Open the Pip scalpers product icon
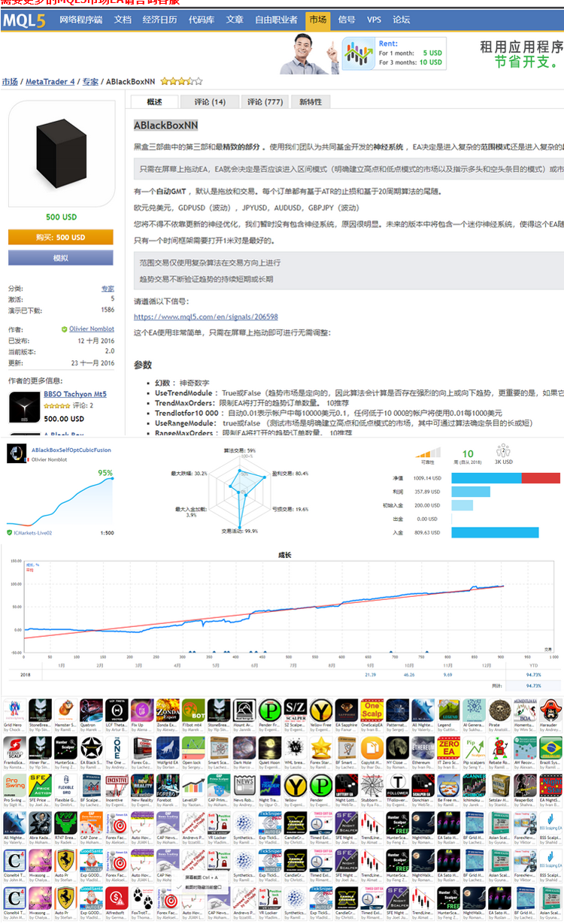The height and width of the screenshot is (924, 564). [475, 747]
